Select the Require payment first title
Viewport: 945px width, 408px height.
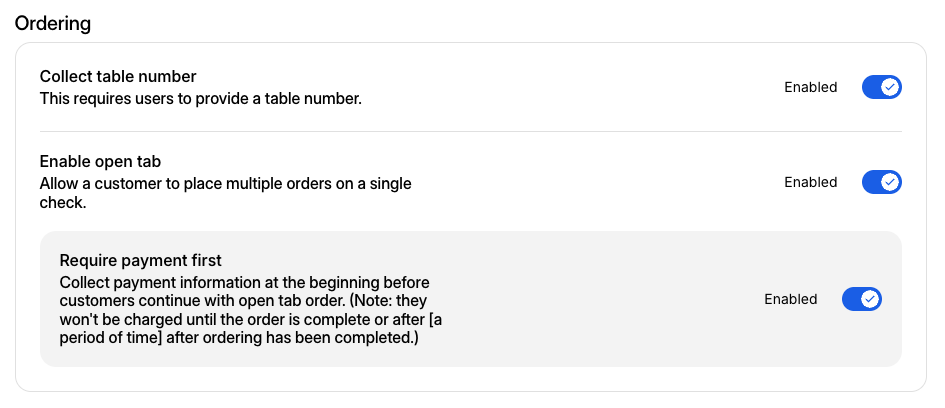[140, 261]
